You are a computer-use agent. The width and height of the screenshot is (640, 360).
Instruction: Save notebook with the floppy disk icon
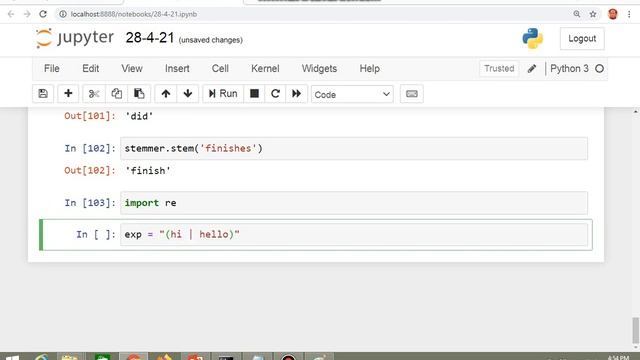[x=43, y=94]
